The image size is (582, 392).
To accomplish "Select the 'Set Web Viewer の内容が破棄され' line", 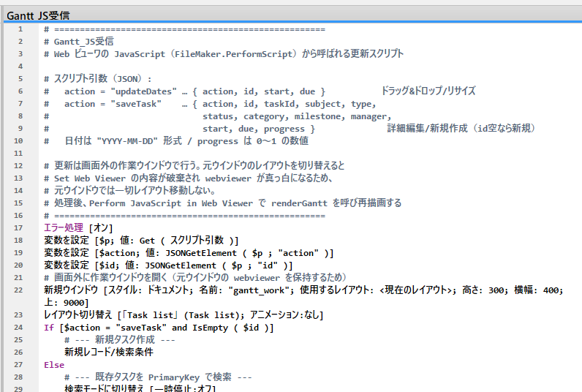I will point(188,178).
